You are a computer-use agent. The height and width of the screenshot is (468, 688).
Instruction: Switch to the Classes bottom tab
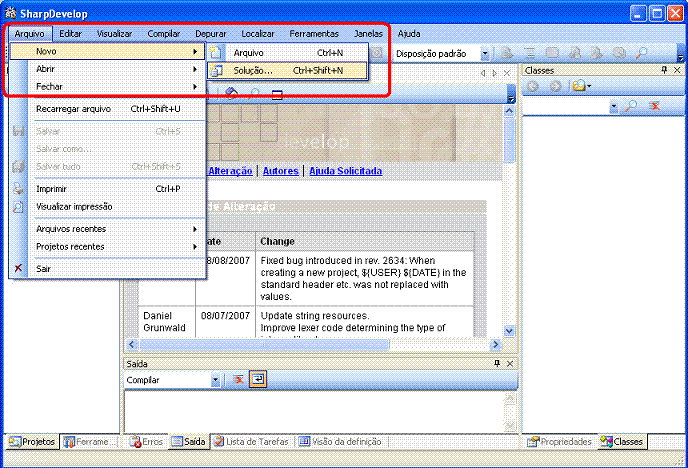(x=622, y=442)
